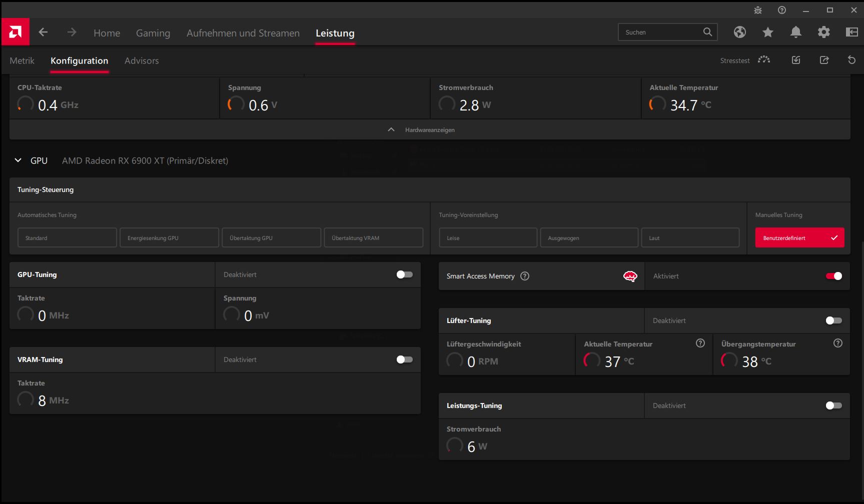
Task: Enable the Lüfter-Tuning toggle
Action: [834, 320]
